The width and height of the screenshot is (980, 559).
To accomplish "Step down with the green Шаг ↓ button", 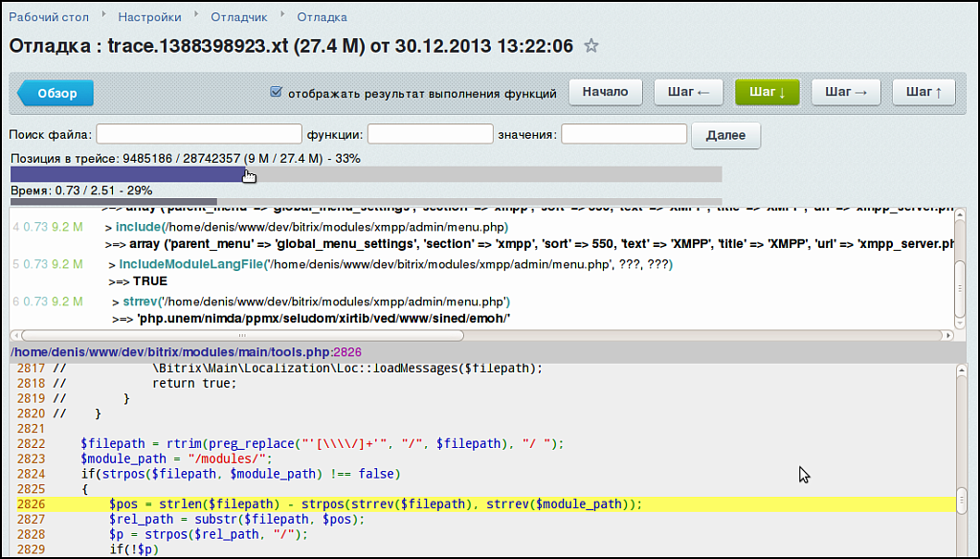I will click(x=767, y=92).
